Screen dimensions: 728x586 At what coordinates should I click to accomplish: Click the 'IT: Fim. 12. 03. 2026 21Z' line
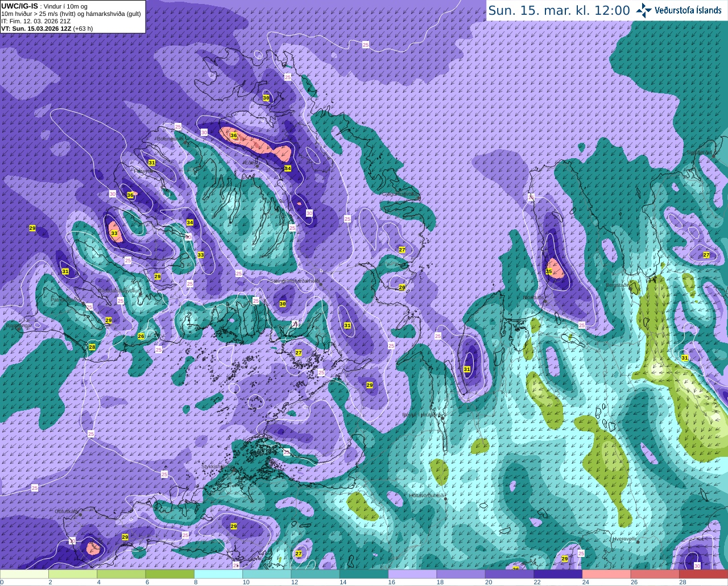[36, 21]
